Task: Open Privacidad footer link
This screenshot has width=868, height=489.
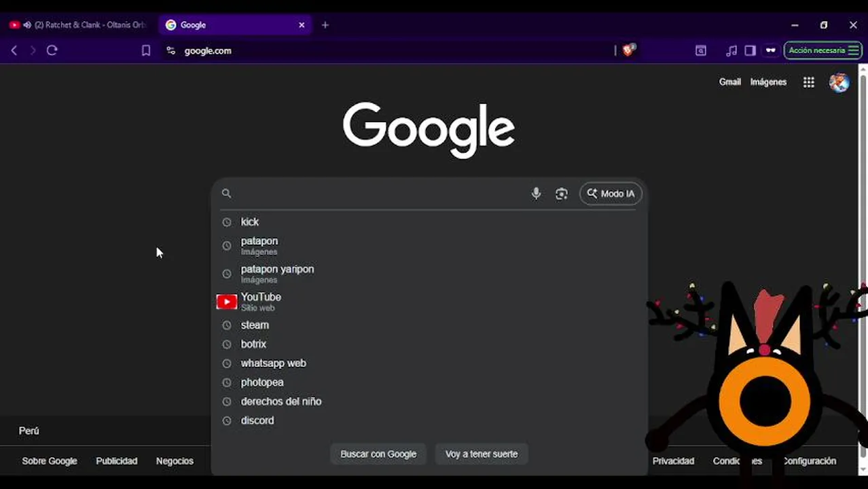Action: [673, 461]
